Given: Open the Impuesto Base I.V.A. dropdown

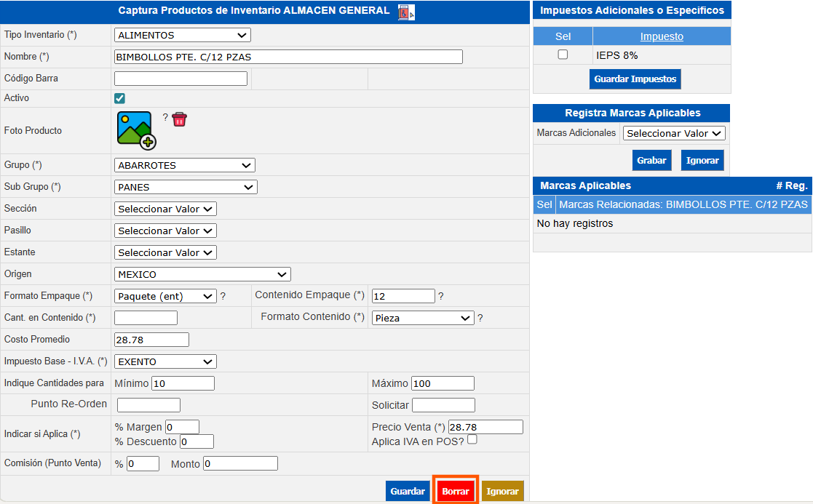Looking at the screenshot, I should tap(165, 361).
